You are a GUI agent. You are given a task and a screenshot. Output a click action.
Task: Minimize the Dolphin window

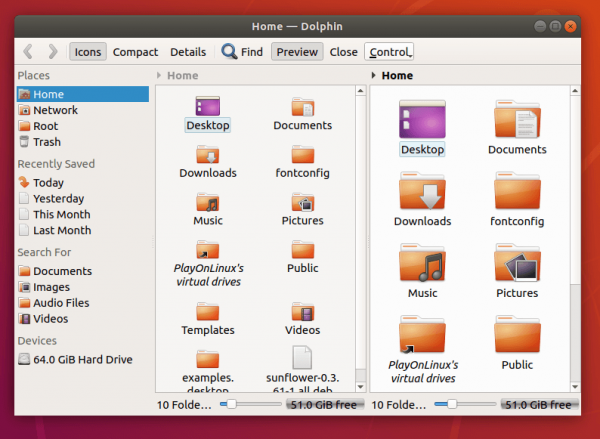540,26
